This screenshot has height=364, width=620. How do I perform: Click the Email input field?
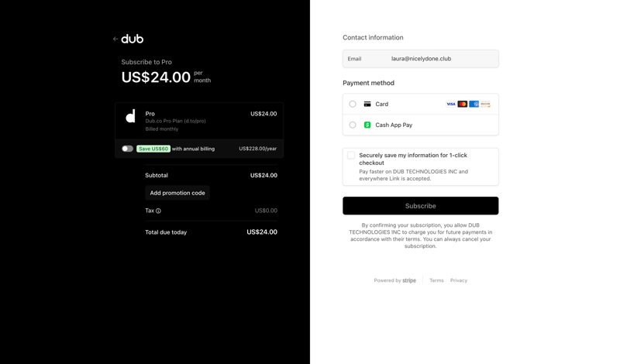(x=421, y=59)
